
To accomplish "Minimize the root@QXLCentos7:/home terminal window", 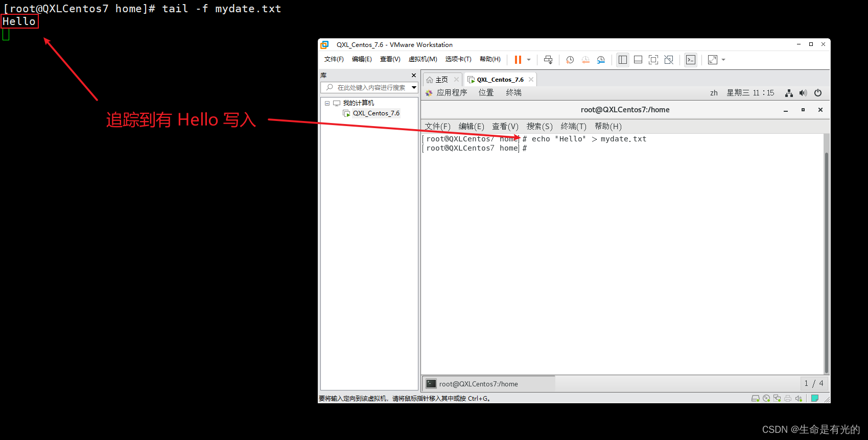I will tap(786, 110).
